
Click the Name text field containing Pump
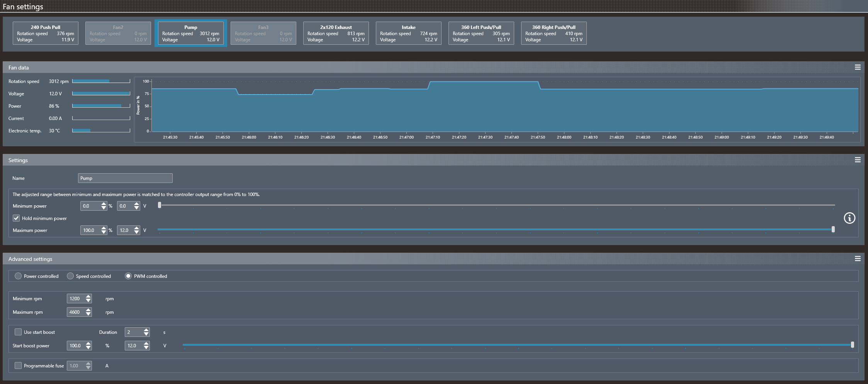coord(125,178)
